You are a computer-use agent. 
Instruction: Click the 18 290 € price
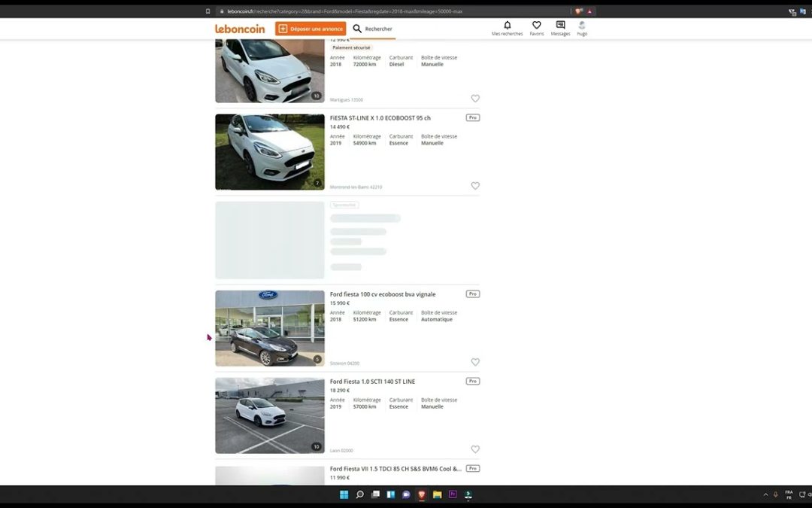pyautogui.click(x=340, y=391)
